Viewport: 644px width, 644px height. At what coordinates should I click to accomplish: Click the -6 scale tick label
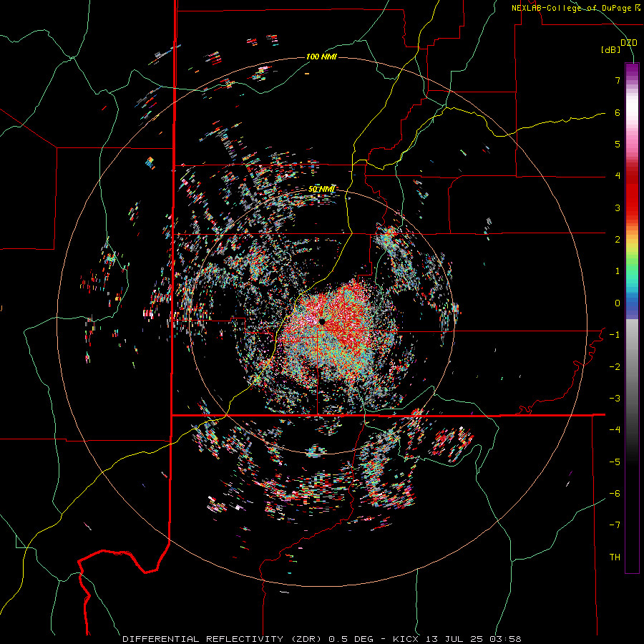point(615,494)
